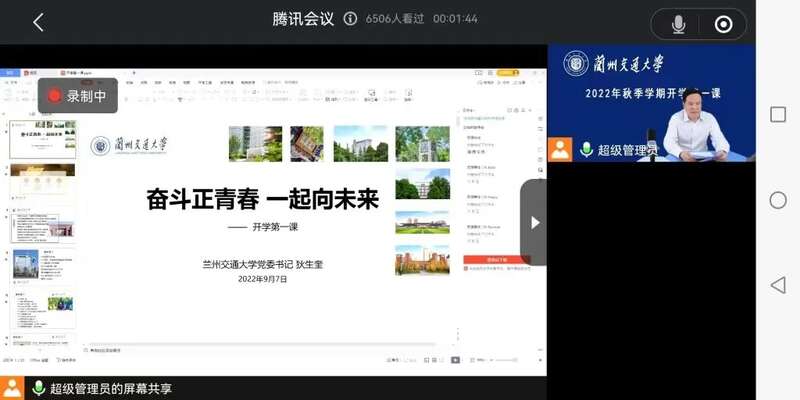Tap green mic icon beside 超级管理员 on video
The height and width of the screenshot is (400, 800).
587,150
